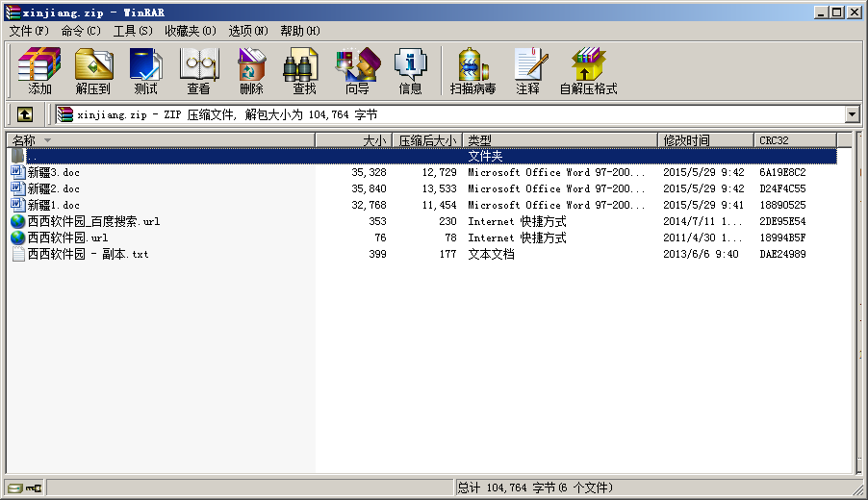868x500 pixels.
Task: Launch the 向导 (Wizard) tool
Action: [x=357, y=71]
